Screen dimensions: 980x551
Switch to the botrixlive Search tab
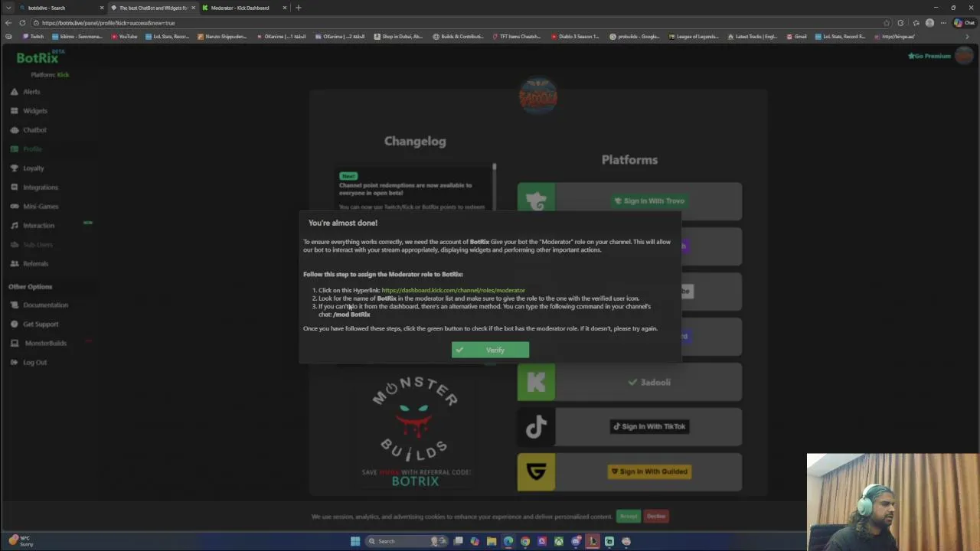[x=61, y=8]
